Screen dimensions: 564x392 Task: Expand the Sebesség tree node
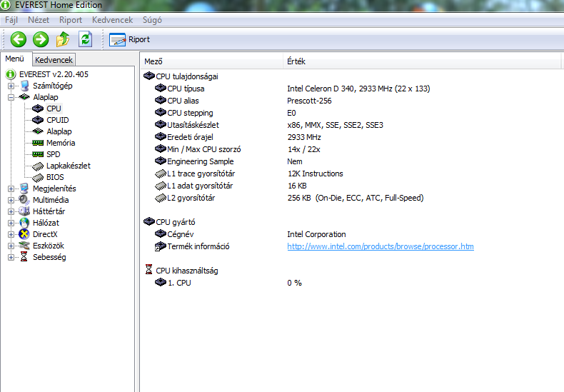[x=11, y=258]
